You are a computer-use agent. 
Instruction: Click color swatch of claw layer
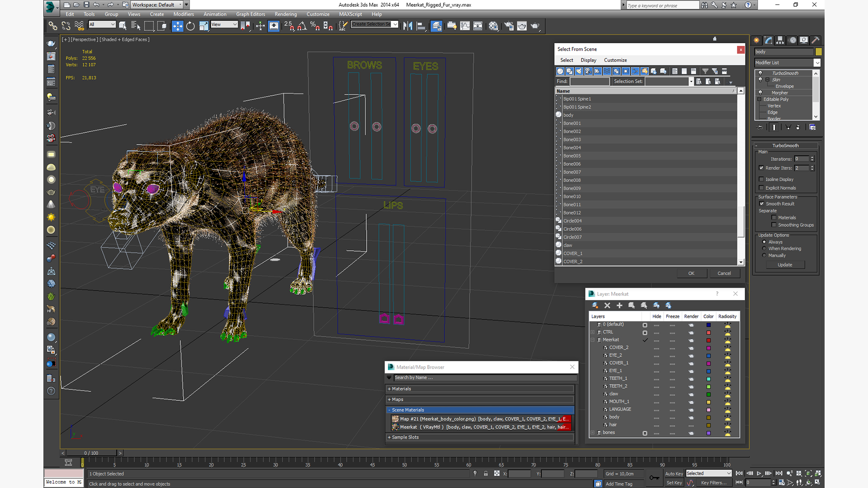click(708, 394)
